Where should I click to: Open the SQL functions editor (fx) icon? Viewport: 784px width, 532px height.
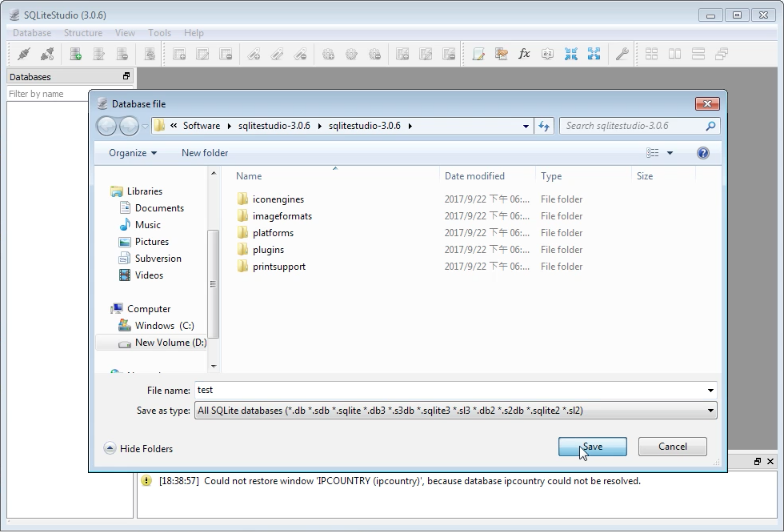[524, 54]
